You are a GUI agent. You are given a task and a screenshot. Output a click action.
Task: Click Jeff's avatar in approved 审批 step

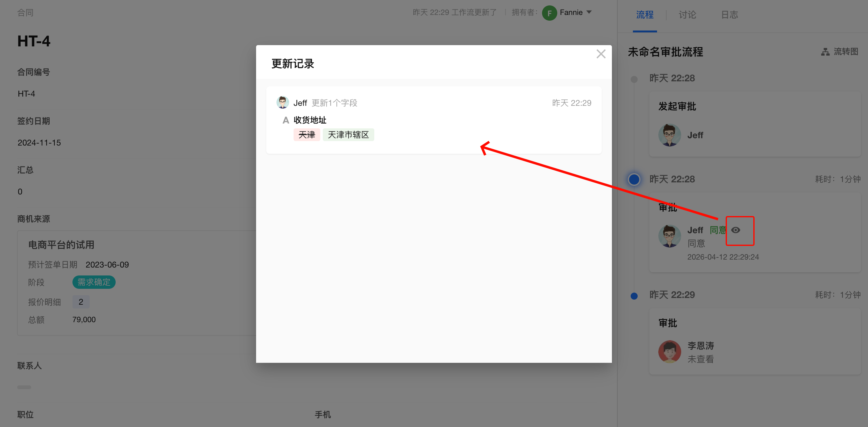pos(669,236)
